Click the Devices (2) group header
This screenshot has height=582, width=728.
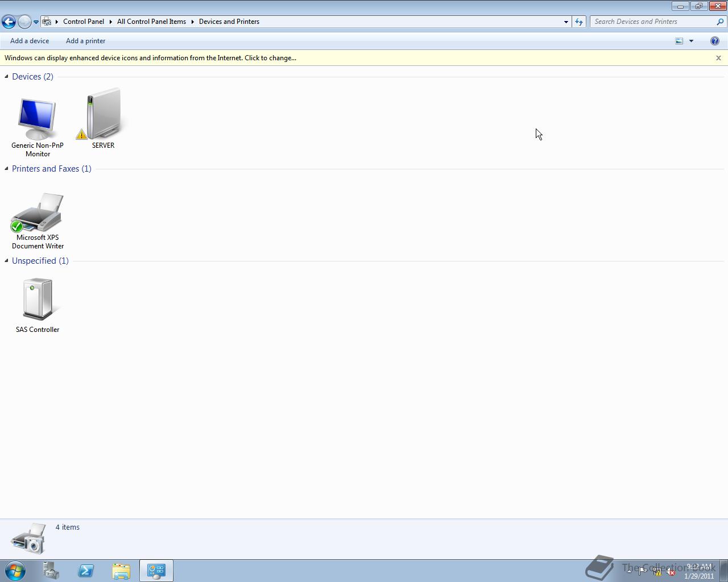32,77
